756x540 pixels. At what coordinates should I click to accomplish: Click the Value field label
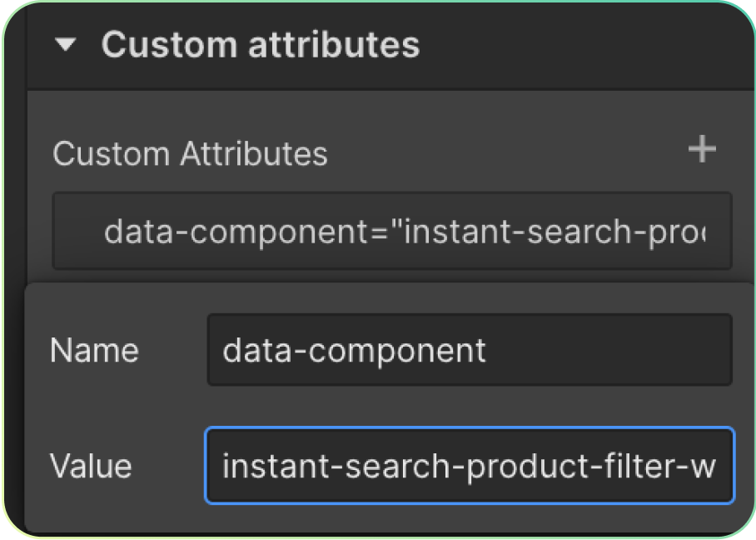tap(91, 466)
